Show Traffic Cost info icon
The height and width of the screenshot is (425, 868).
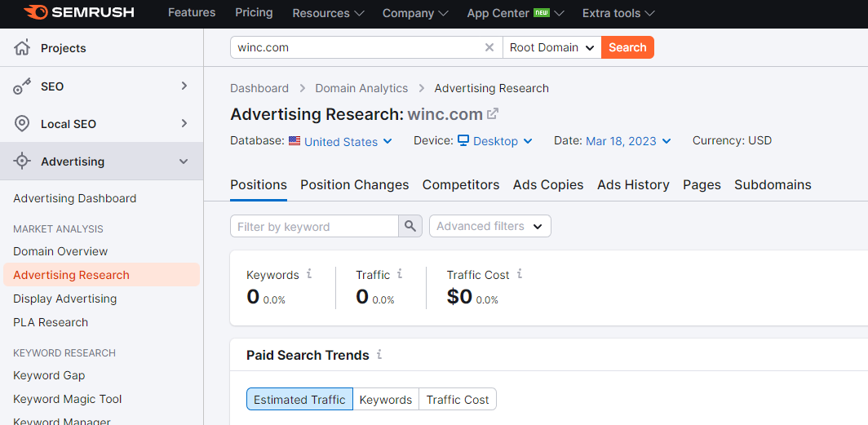click(519, 274)
